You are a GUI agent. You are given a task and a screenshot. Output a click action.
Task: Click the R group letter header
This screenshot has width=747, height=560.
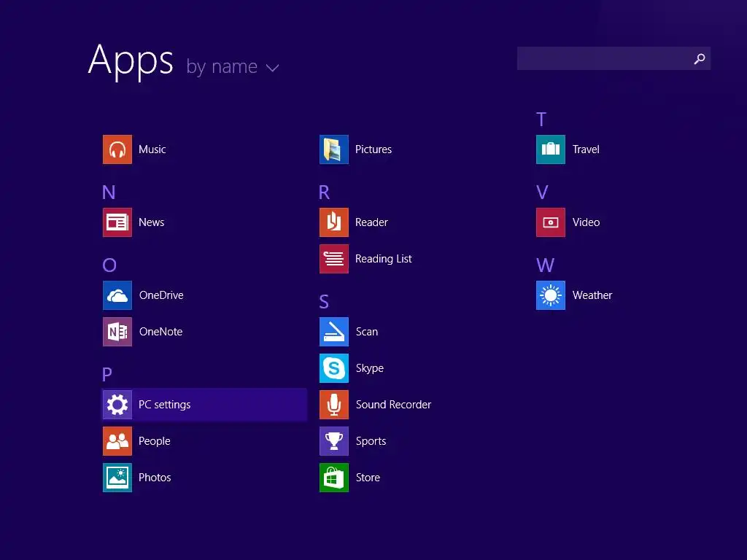pos(324,192)
